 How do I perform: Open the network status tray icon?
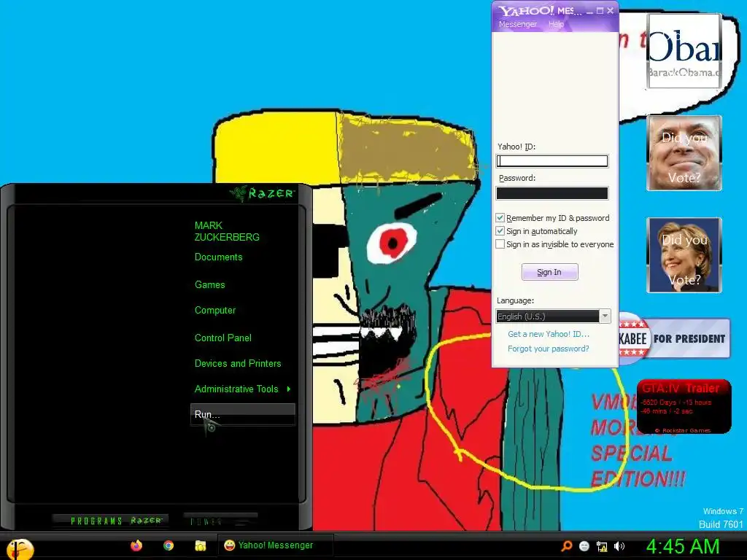click(602, 546)
